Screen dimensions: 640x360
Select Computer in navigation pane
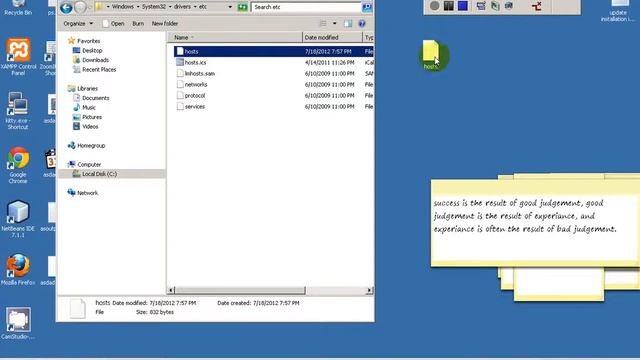pos(84,164)
